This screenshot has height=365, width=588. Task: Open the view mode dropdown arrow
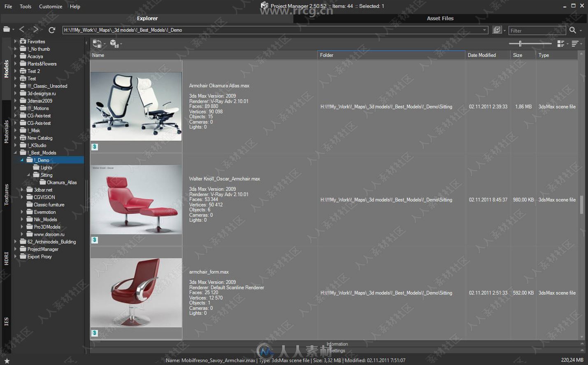click(567, 44)
